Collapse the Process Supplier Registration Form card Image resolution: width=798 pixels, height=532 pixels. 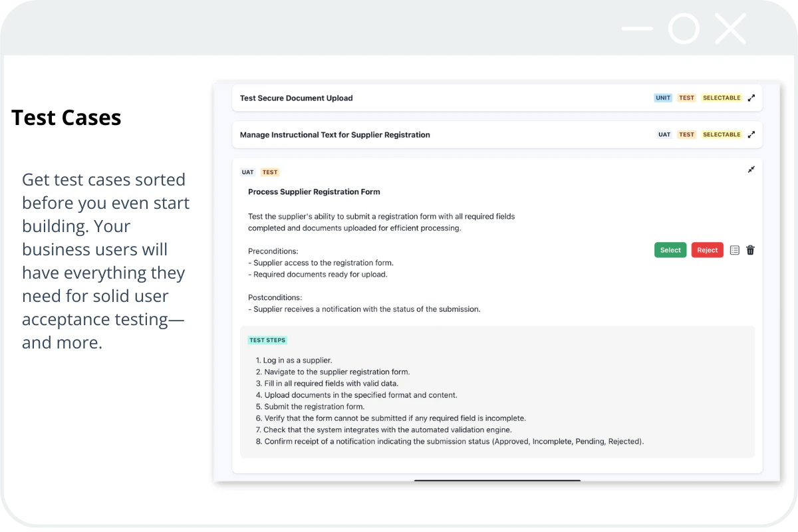(751, 170)
